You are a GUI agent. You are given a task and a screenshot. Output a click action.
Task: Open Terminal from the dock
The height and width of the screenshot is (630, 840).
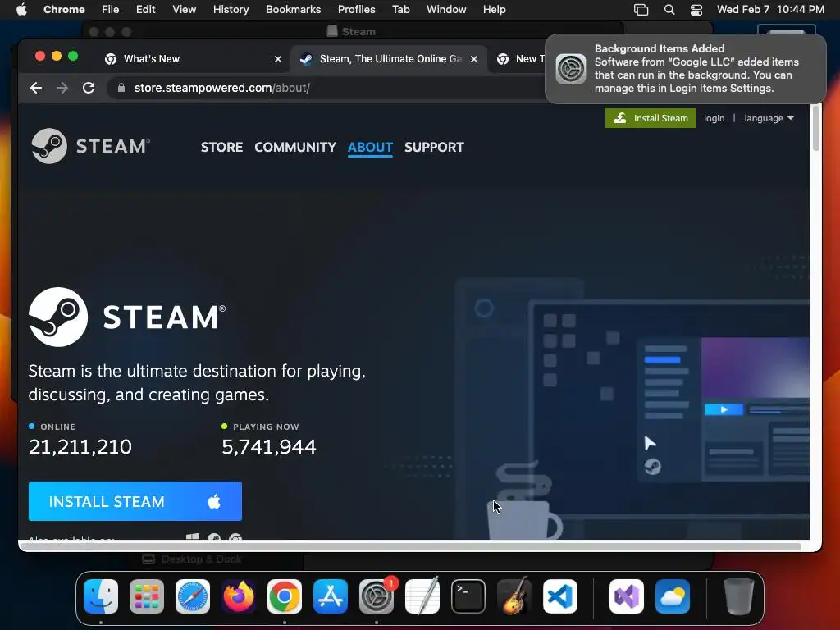coord(468,596)
